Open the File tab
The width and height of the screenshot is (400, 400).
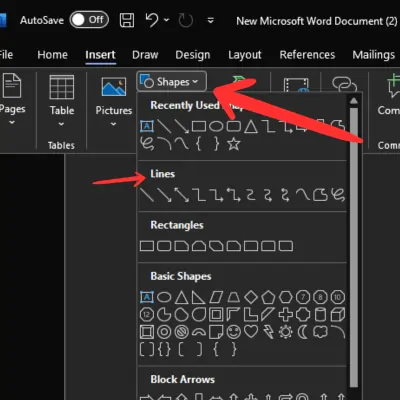pos(6,54)
